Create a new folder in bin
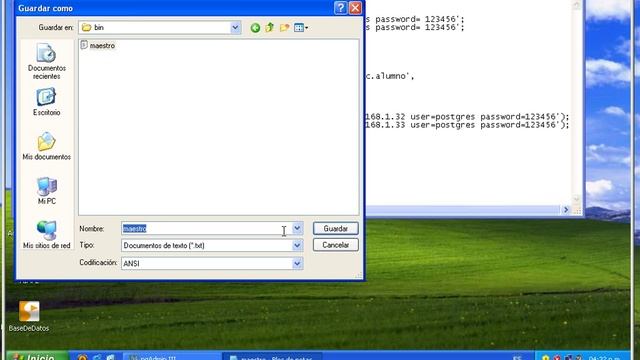The width and height of the screenshot is (640, 360). click(284, 27)
